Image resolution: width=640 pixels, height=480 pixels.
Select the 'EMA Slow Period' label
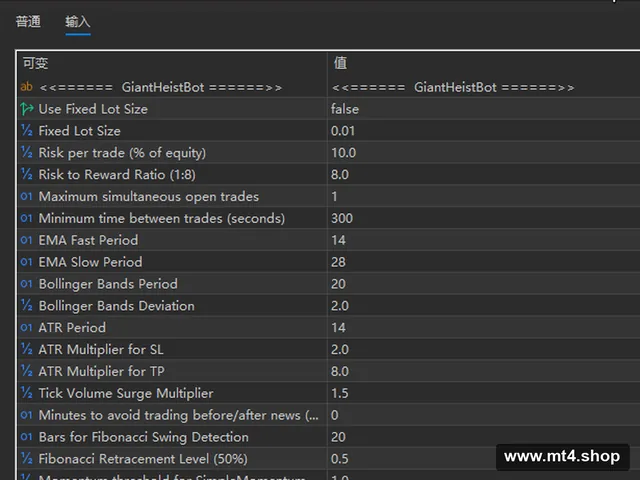tap(90, 262)
